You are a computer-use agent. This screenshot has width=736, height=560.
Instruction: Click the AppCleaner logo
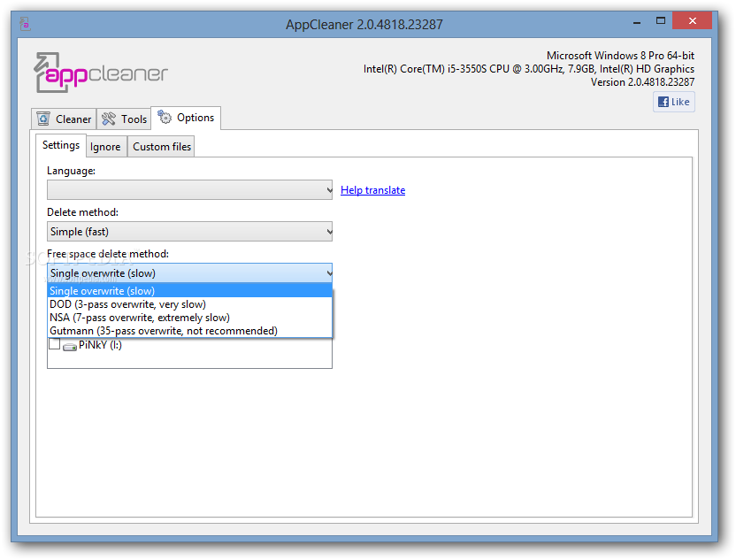click(101, 73)
